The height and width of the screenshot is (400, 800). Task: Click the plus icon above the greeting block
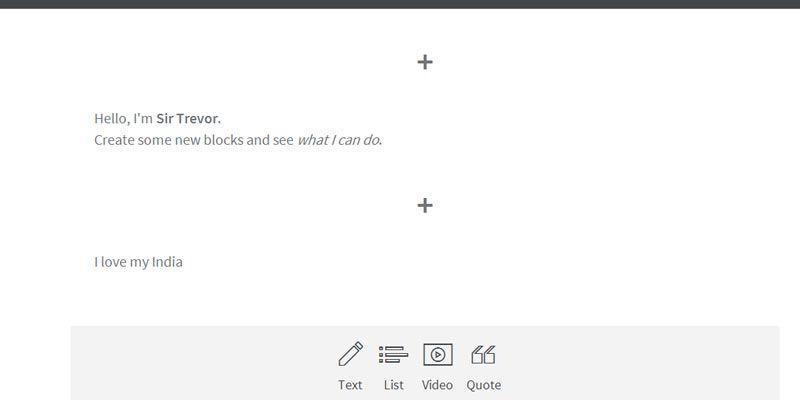click(425, 62)
